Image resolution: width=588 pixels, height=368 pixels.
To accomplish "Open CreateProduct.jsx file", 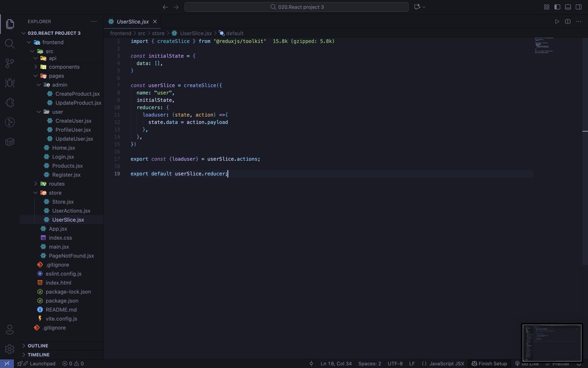I will 77,94.
